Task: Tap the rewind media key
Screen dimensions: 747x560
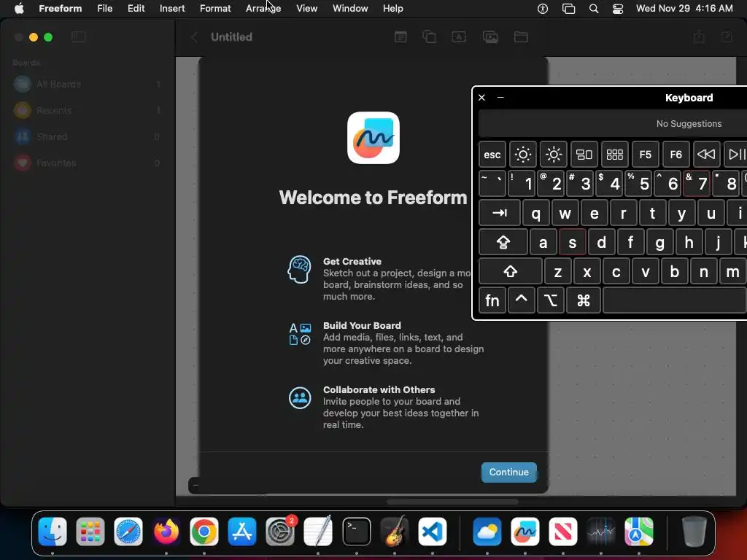Action: pyautogui.click(x=706, y=155)
